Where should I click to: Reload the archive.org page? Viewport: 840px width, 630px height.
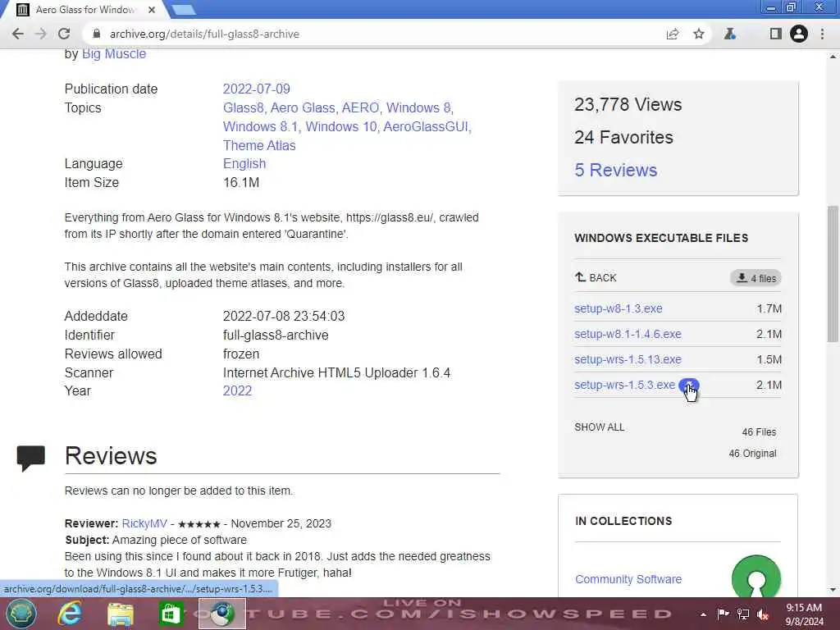tap(64, 34)
